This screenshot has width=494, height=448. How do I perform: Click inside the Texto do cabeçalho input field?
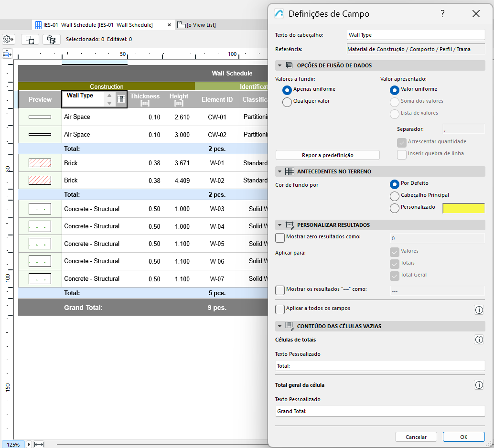(x=415, y=34)
